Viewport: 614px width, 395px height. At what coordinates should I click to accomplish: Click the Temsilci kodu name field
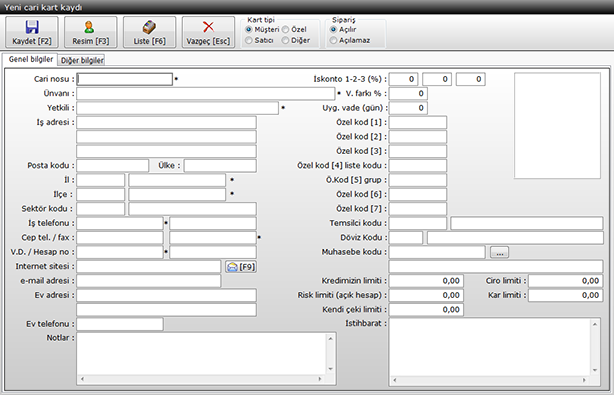[x=527, y=223]
